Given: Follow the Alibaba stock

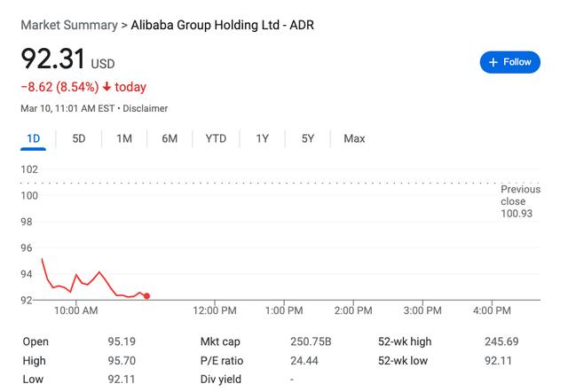Looking at the screenshot, I should pos(510,62).
